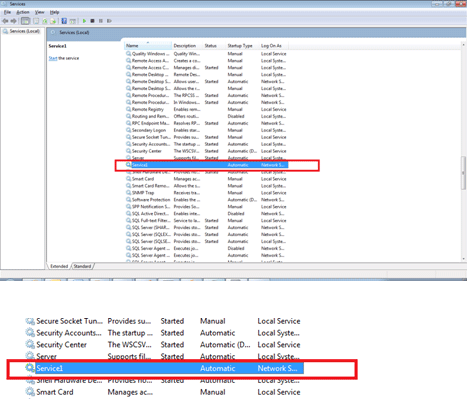Click 'Enables star...' description of Secondary Logon
Image resolution: width=467 pixels, height=399 pixels.
[187, 130]
